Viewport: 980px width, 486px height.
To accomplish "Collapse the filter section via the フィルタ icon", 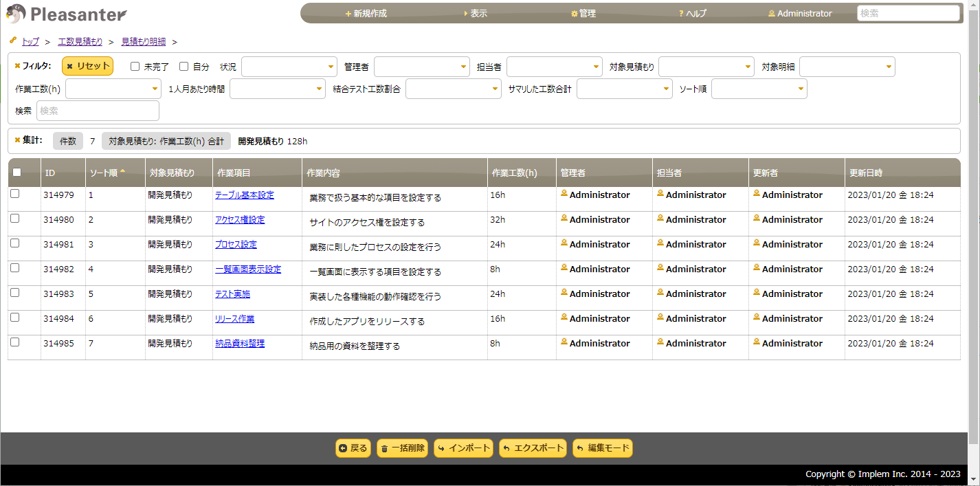I will (x=17, y=65).
